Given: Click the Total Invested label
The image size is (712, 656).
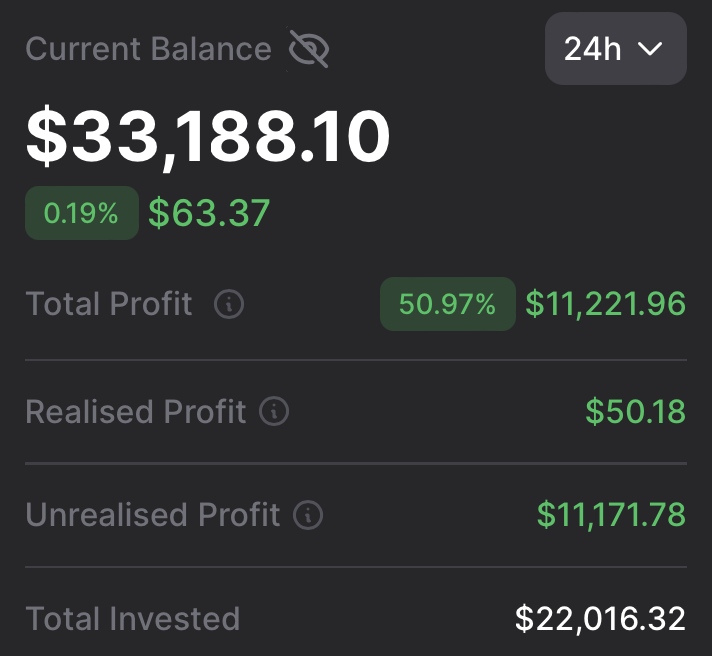Looking at the screenshot, I should [x=133, y=618].
